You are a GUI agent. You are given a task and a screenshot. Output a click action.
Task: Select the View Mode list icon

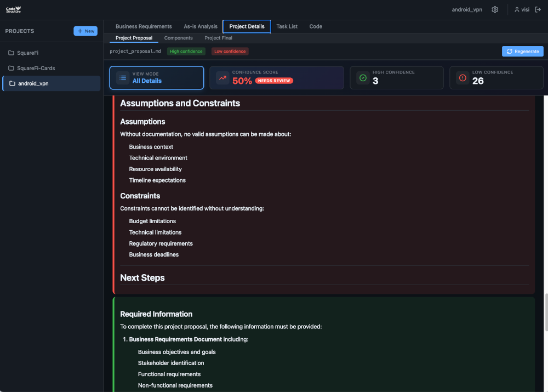(123, 77)
